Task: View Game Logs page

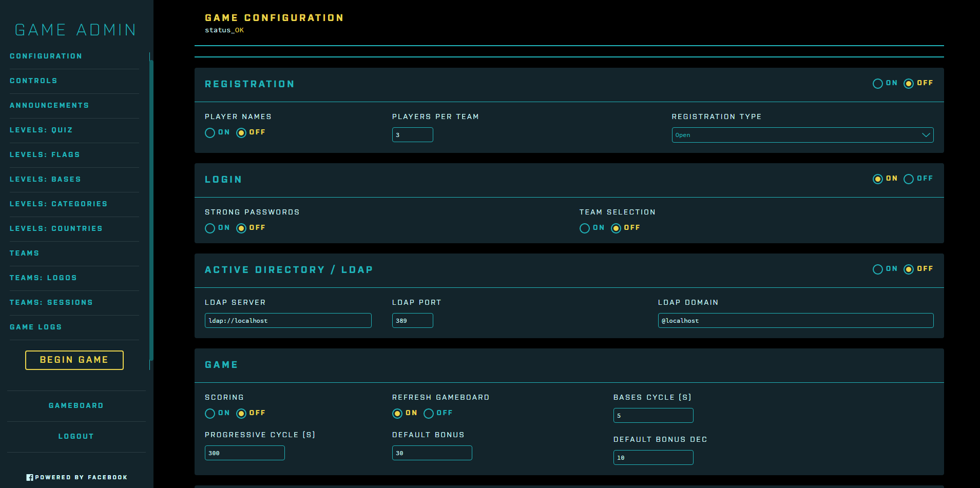Action: pyautogui.click(x=35, y=327)
